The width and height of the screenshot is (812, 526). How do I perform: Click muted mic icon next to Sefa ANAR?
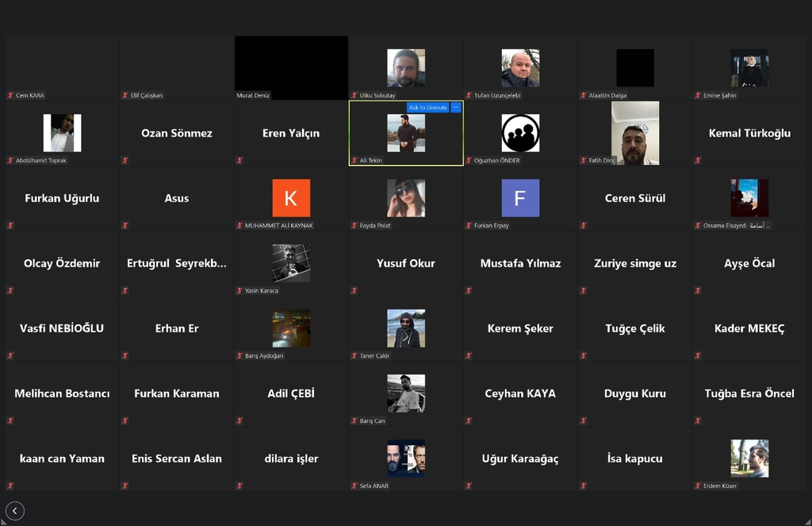pos(354,486)
